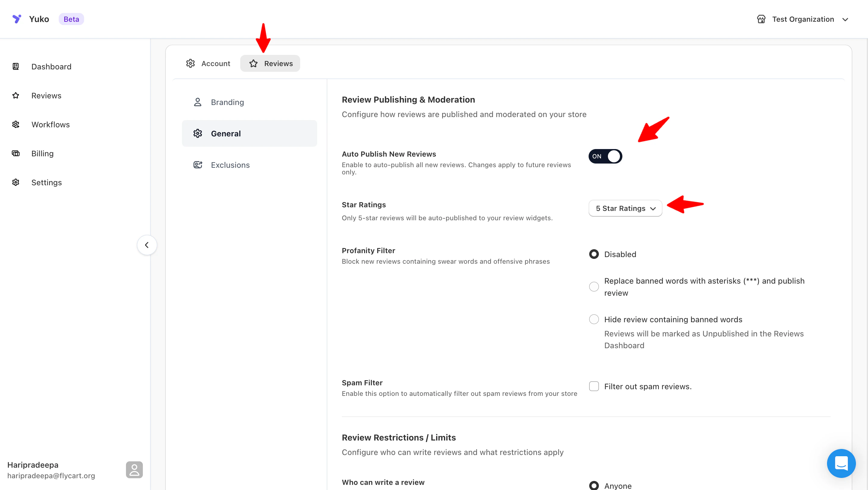Open the Workflows sidebar item

(x=51, y=124)
